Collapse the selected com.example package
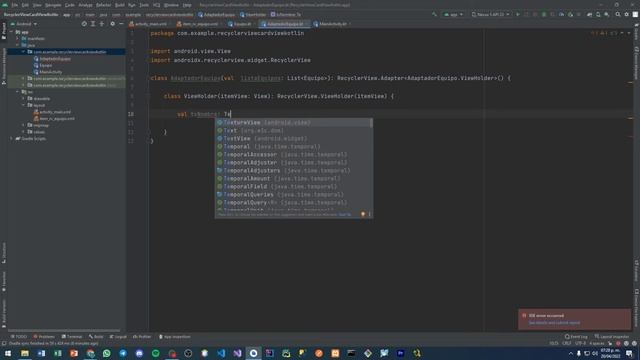Image resolution: width=640 pixels, height=360 pixels. 23,52
